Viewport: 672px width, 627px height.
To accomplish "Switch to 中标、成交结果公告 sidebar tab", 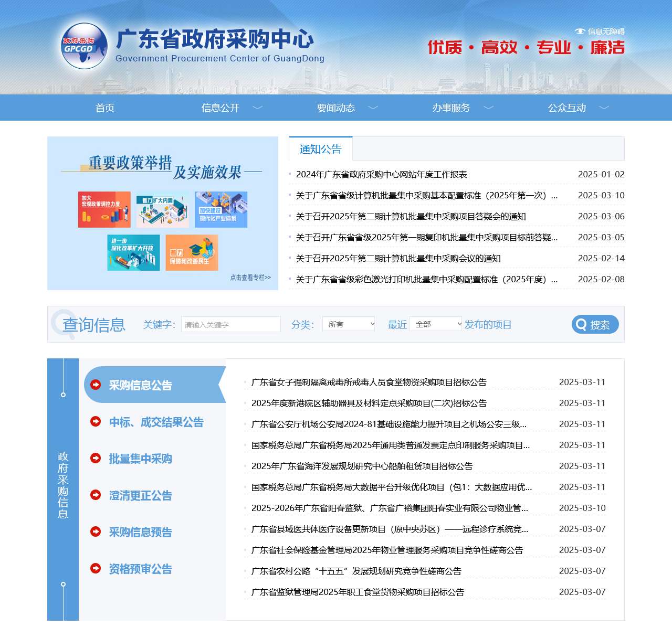I will [156, 422].
